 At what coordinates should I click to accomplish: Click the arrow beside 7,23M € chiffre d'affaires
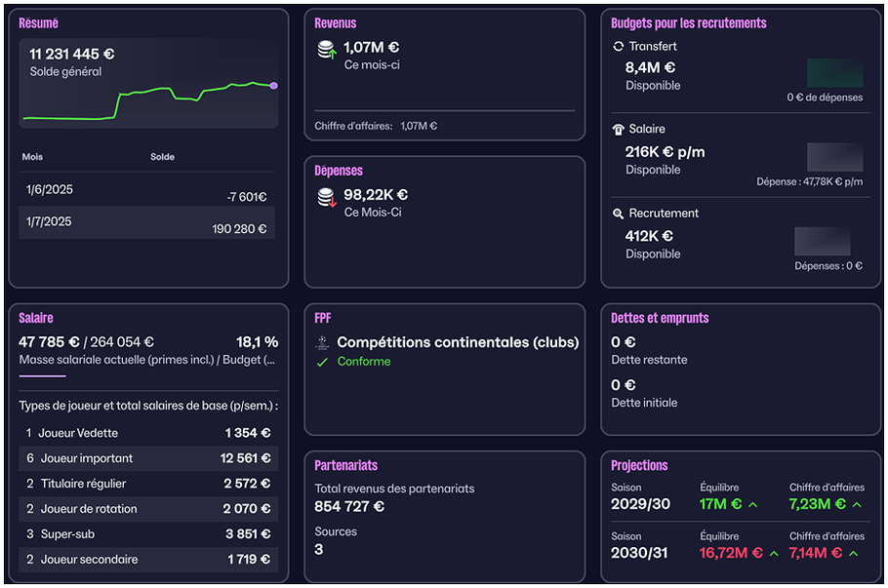click(x=857, y=505)
